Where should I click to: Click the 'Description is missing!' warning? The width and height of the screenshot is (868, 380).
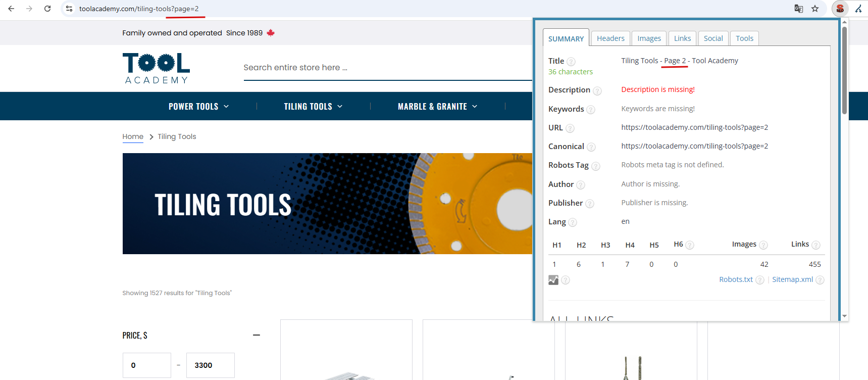(658, 89)
